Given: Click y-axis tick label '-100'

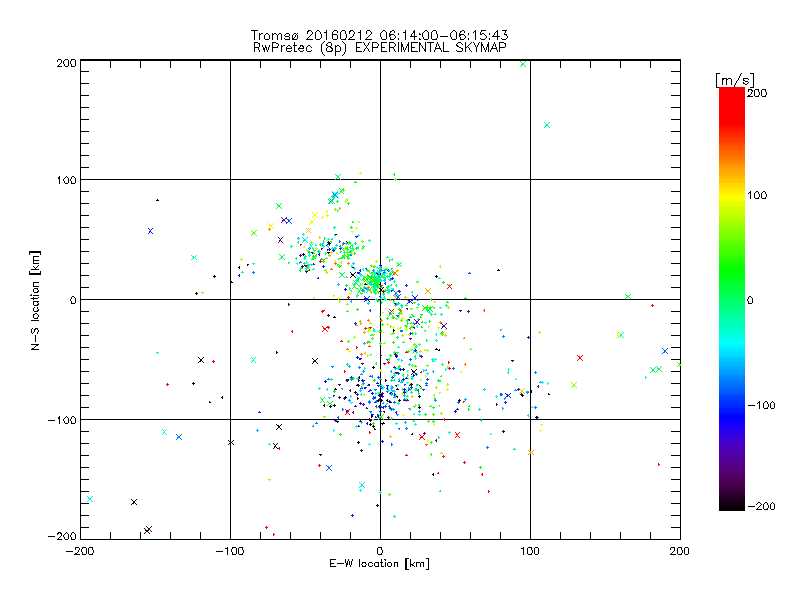Looking at the screenshot, I should pyautogui.click(x=62, y=420).
